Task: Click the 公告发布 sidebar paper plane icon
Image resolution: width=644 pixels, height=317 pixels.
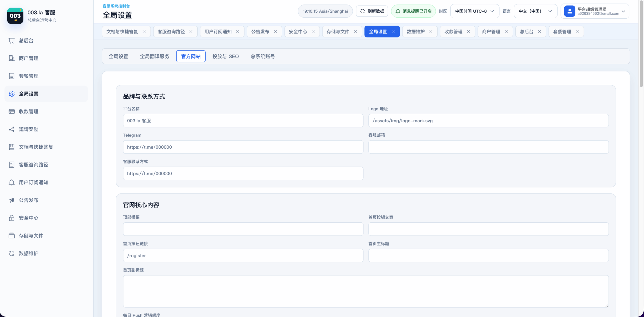Action: tap(12, 200)
